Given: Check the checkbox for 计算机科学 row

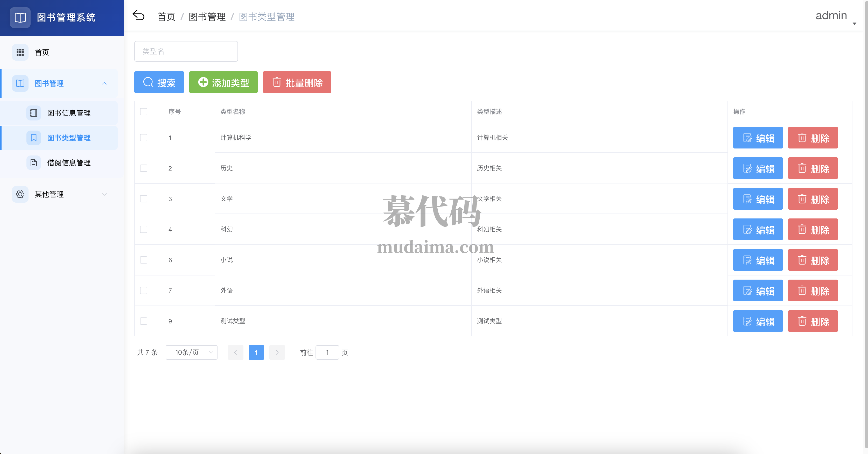Looking at the screenshot, I should coord(144,137).
